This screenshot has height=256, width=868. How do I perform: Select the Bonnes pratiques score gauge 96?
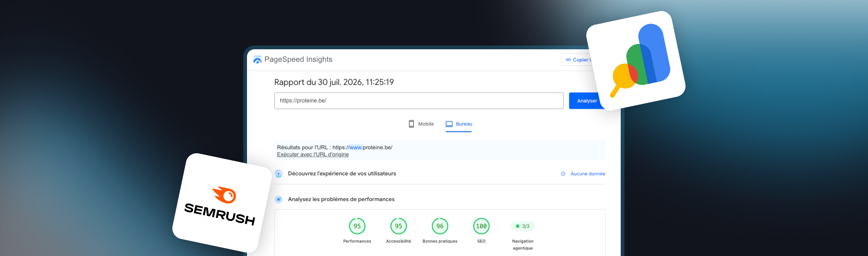(x=440, y=226)
